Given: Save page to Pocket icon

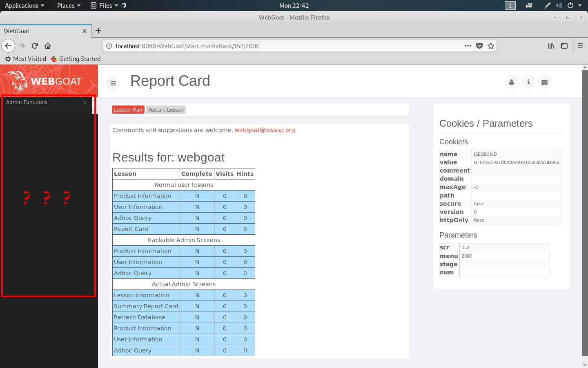Looking at the screenshot, I should pyautogui.click(x=479, y=46).
